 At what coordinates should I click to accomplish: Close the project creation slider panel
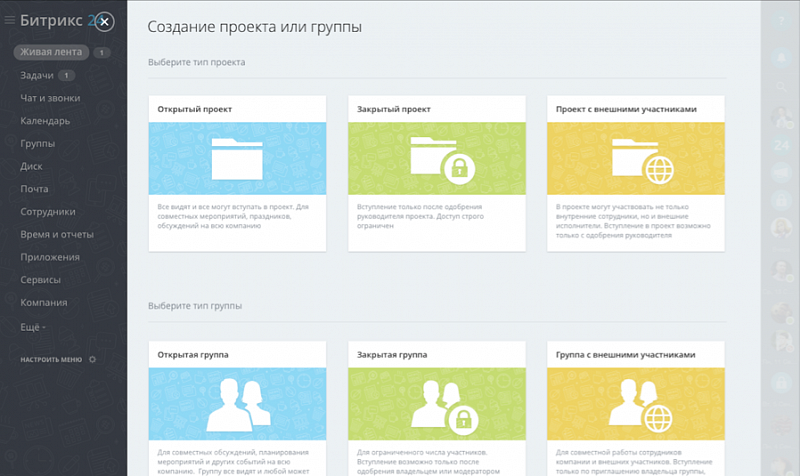(106, 21)
